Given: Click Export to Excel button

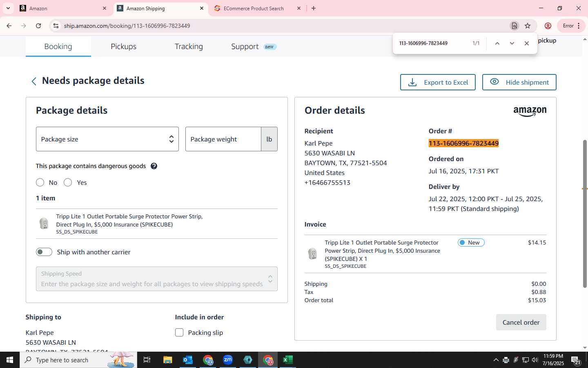Looking at the screenshot, I should click(438, 82).
